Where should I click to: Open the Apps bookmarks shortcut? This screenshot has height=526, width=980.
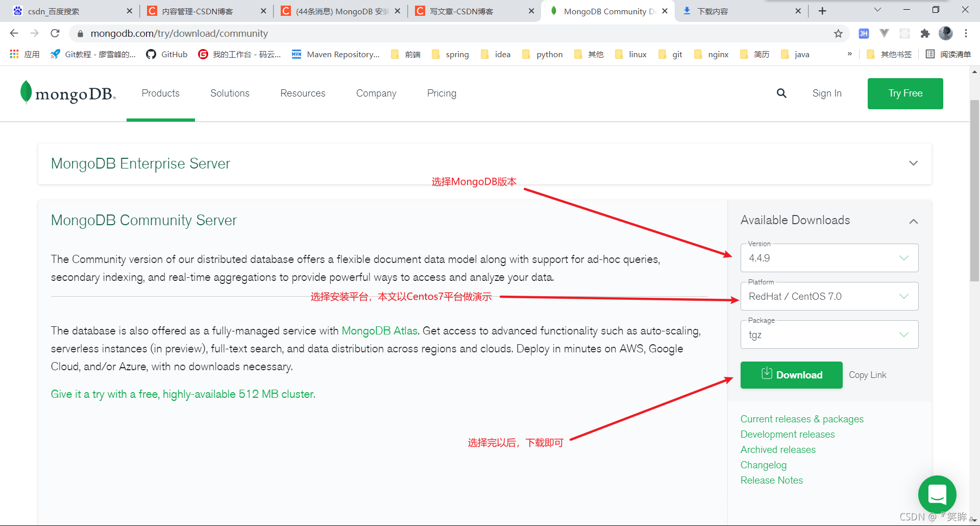pyautogui.click(x=24, y=54)
